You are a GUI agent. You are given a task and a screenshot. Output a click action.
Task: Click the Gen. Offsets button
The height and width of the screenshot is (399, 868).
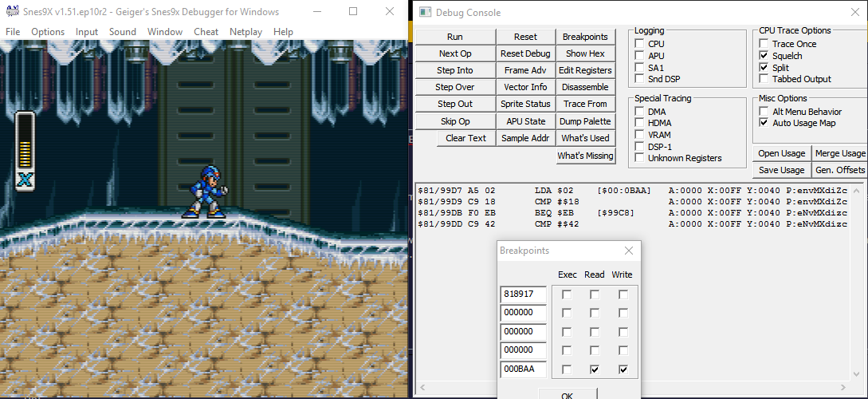click(840, 169)
